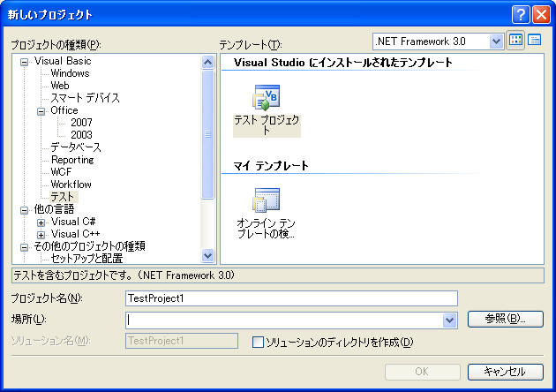Close the 新しいプロジェクト dialog
Screen dimensions: 556x392
pyautogui.click(x=541, y=14)
